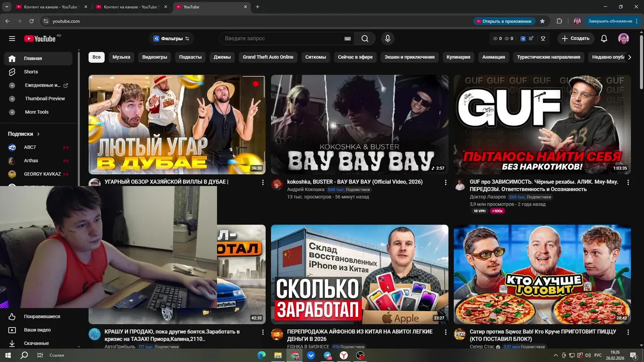Screen dimensions: 644x362
Task: Open Microsoft Edge from the taskbar
Action: click(x=261, y=355)
